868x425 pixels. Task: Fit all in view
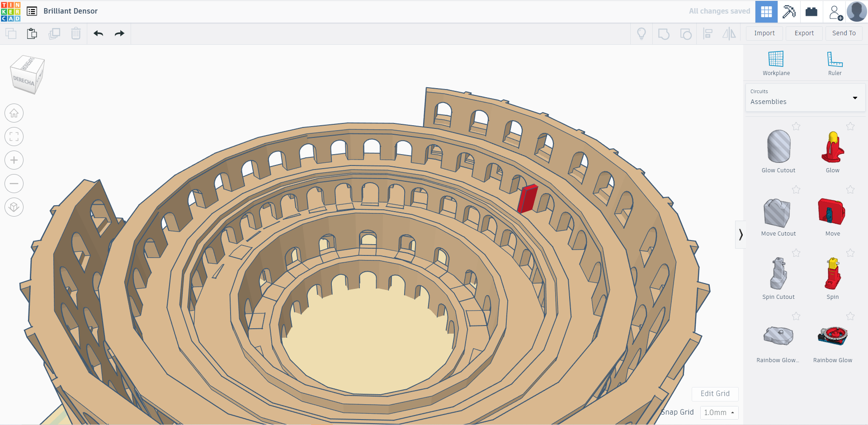[x=14, y=137]
